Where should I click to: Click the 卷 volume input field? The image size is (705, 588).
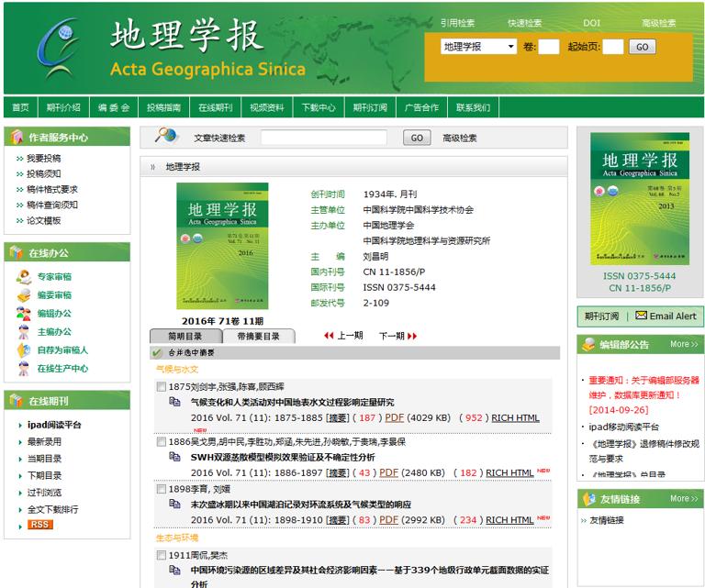tap(549, 47)
